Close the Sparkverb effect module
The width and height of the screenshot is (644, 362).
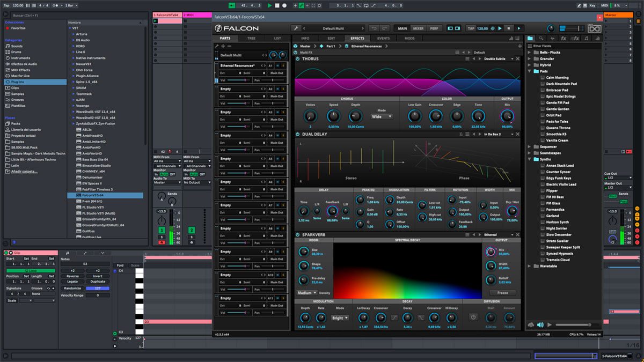[518, 235]
